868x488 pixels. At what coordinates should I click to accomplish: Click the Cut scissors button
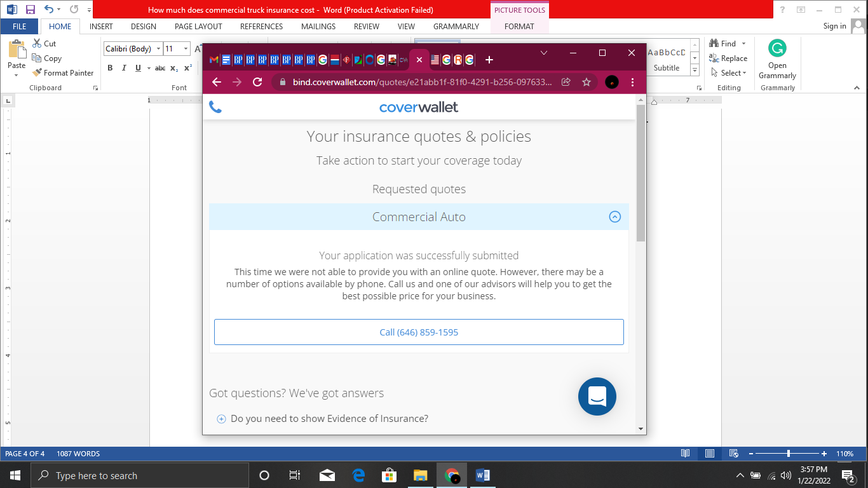coord(44,44)
